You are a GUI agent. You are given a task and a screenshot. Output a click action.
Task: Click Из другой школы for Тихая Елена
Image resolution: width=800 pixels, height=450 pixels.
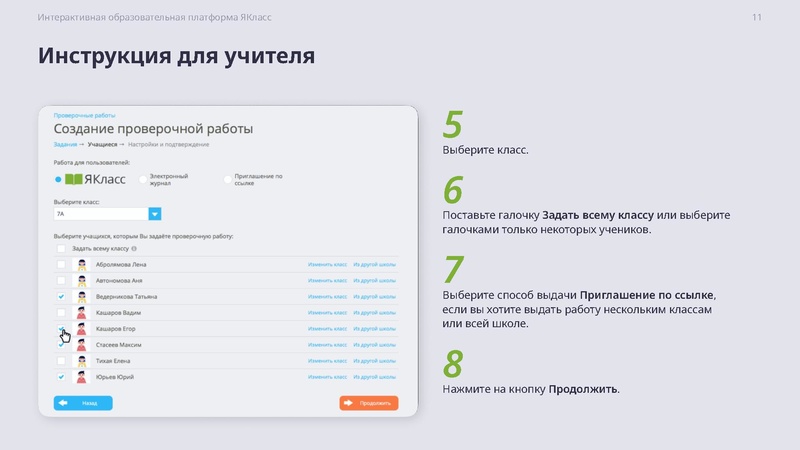[374, 361]
